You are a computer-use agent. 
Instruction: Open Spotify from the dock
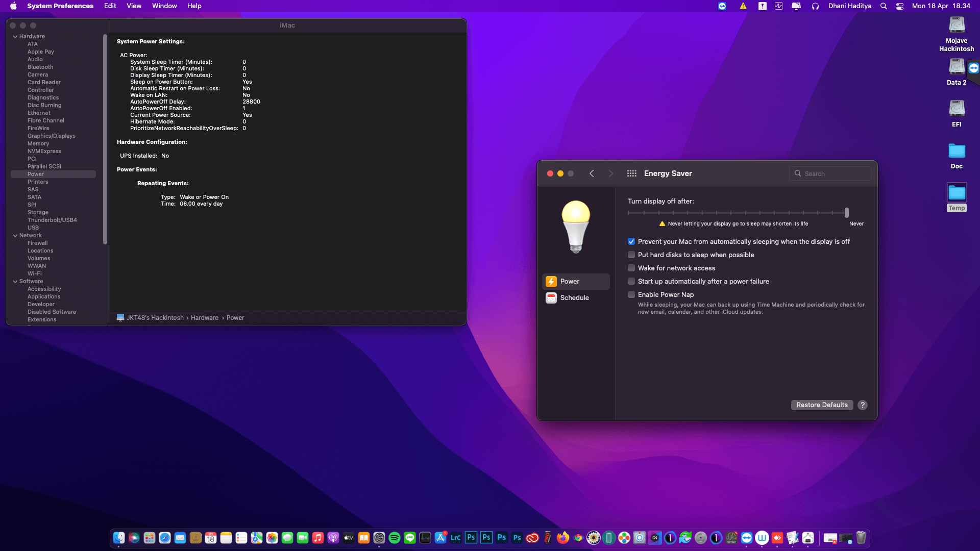[x=395, y=538]
